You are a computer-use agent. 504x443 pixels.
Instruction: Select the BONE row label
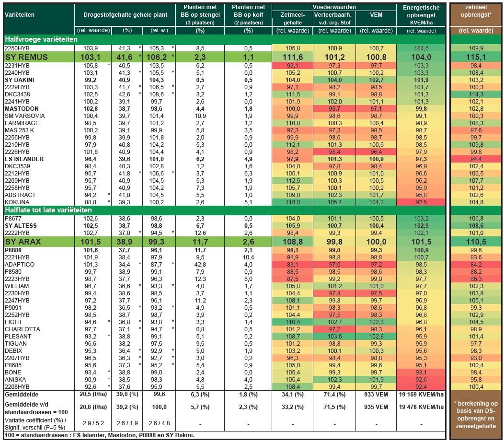pos(13,372)
